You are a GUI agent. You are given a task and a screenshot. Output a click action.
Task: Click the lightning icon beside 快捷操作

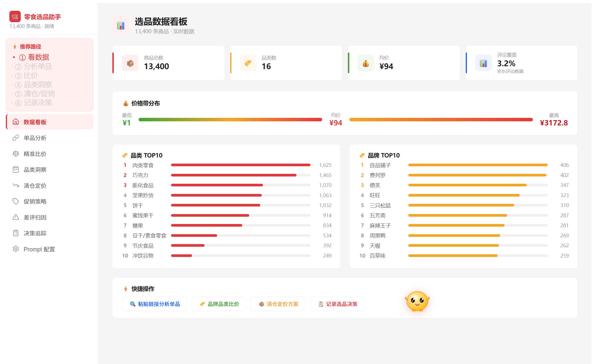point(126,289)
